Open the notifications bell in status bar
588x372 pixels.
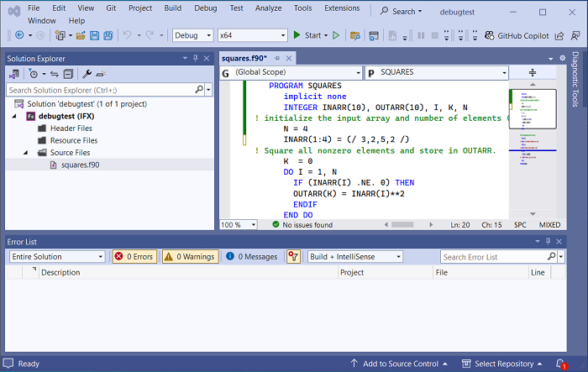560,364
